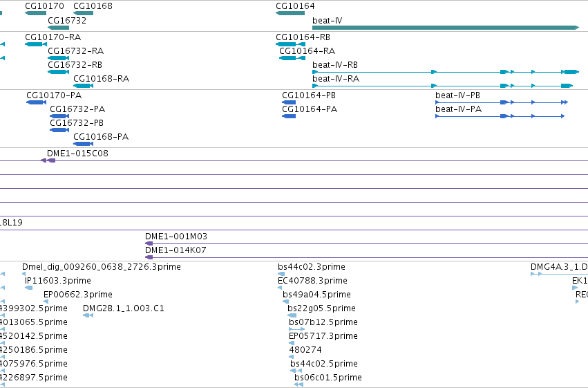Open the CG10168-RA transcript label
588x388 pixels.
[102, 78]
